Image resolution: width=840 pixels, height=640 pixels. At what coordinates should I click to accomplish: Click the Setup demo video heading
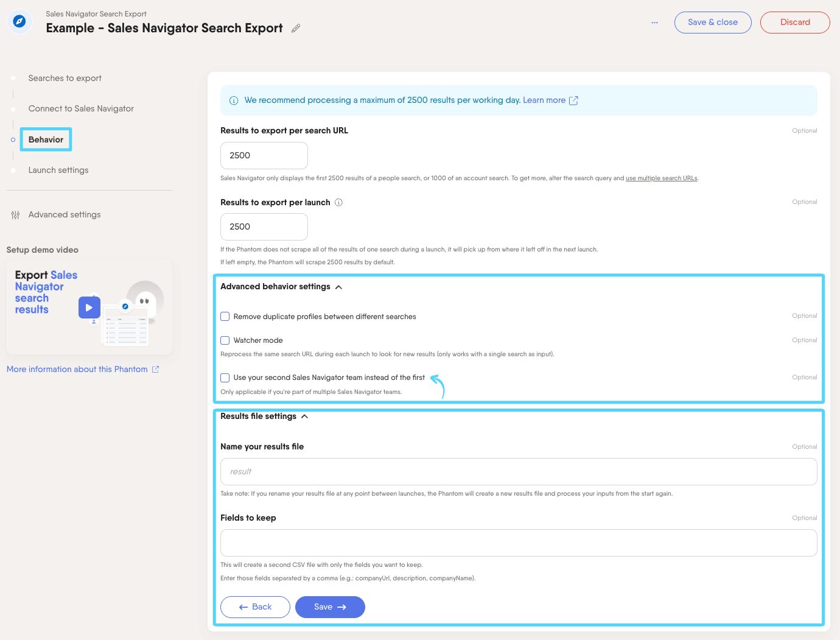[43, 250]
